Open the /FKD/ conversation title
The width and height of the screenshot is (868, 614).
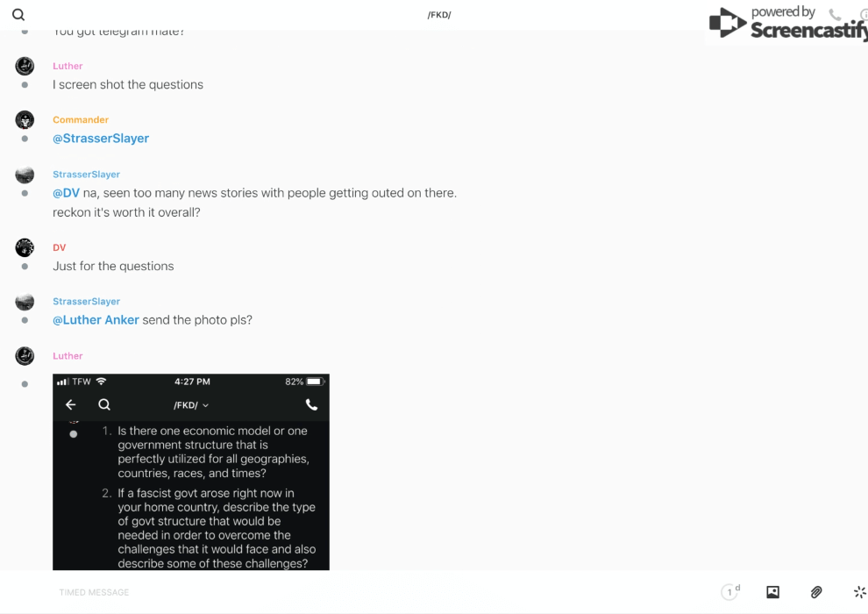pyautogui.click(x=439, y=15)
